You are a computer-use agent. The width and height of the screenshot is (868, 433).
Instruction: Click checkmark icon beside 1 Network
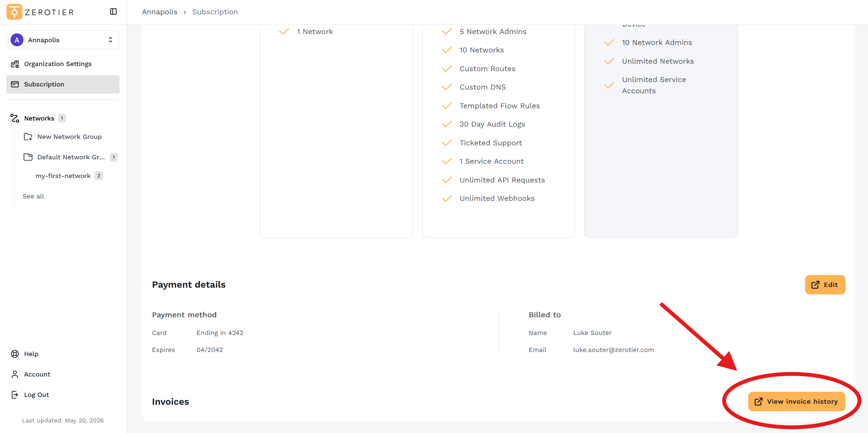point(284,32)
